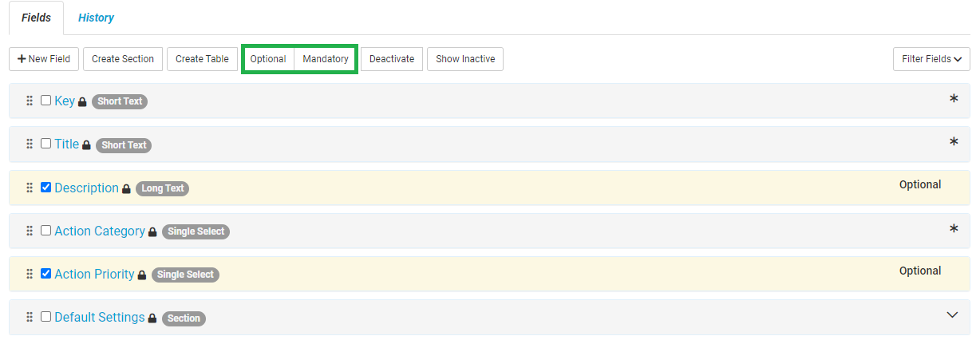Click the drag handle of Default Settings section
This screenshot has width=980, height=344.
(30, 317)
